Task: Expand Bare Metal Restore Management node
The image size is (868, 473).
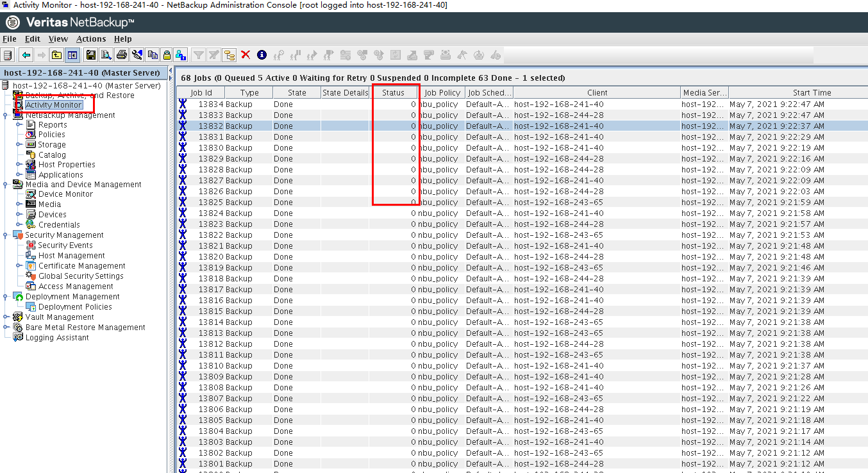Action: coord(6,328)
